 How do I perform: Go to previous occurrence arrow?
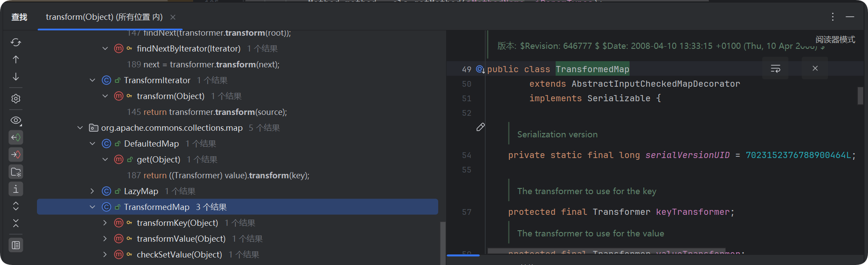16,59
